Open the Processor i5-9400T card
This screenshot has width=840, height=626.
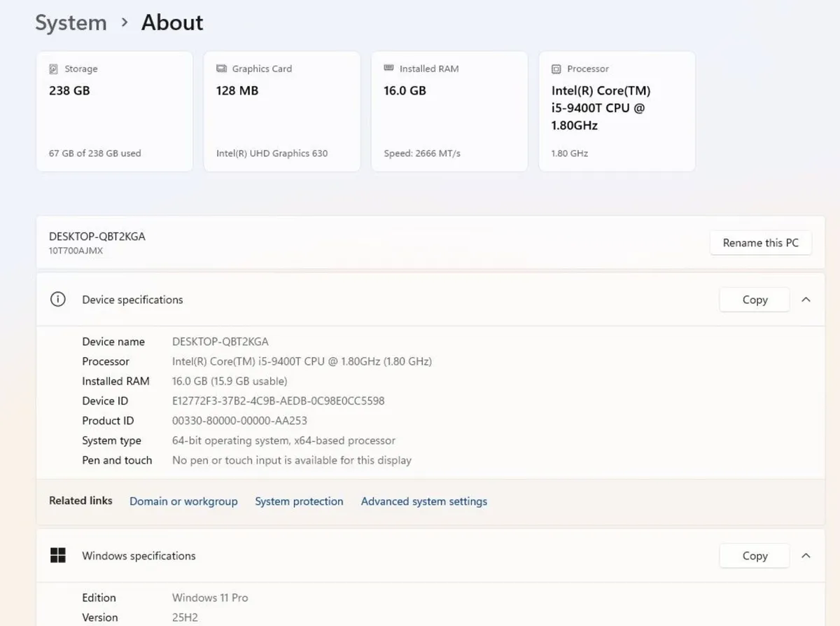point(617,111)
